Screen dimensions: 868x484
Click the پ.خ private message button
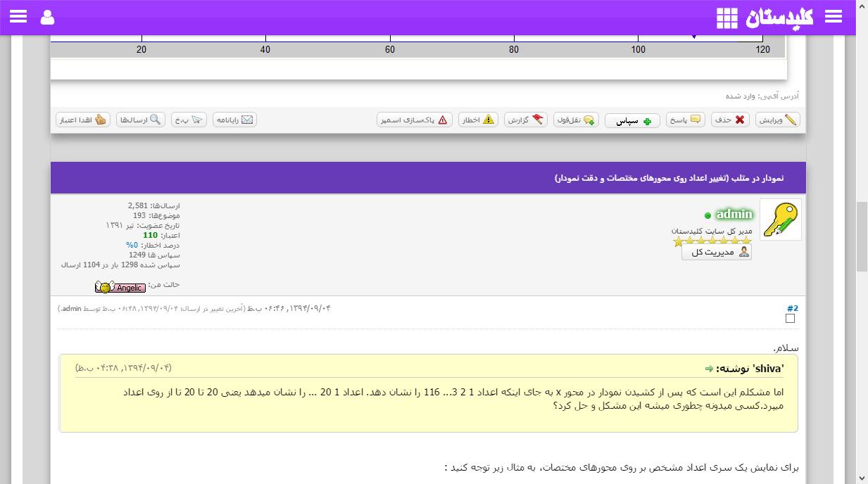[x=189, y=120]
